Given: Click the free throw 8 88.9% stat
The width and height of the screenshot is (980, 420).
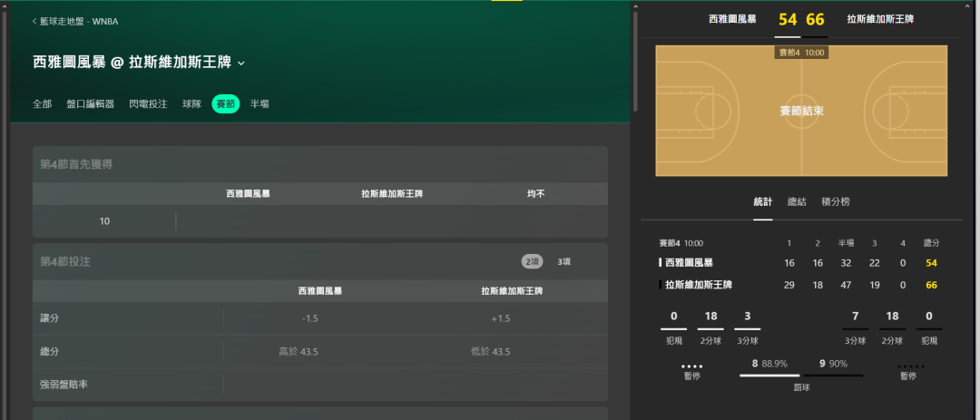Looking at the screenshot, I should click(769, 363).
